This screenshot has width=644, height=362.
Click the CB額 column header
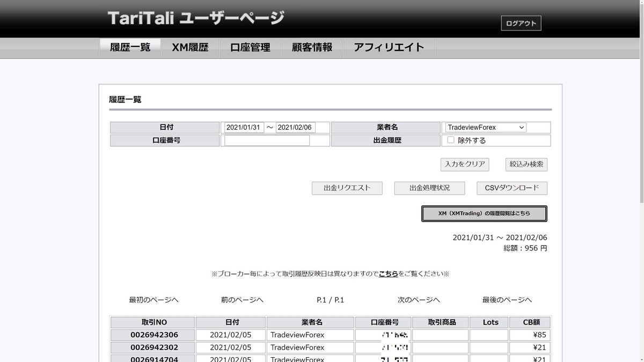coord(530,322)
